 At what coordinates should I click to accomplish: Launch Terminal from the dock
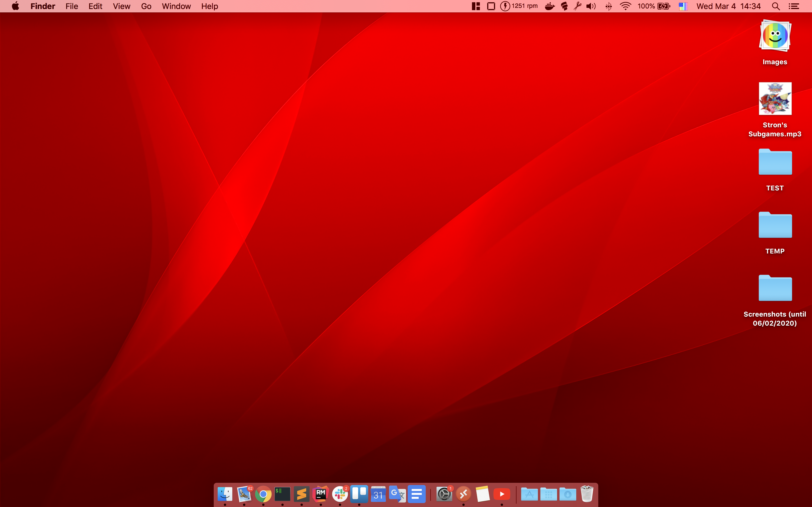282,494
